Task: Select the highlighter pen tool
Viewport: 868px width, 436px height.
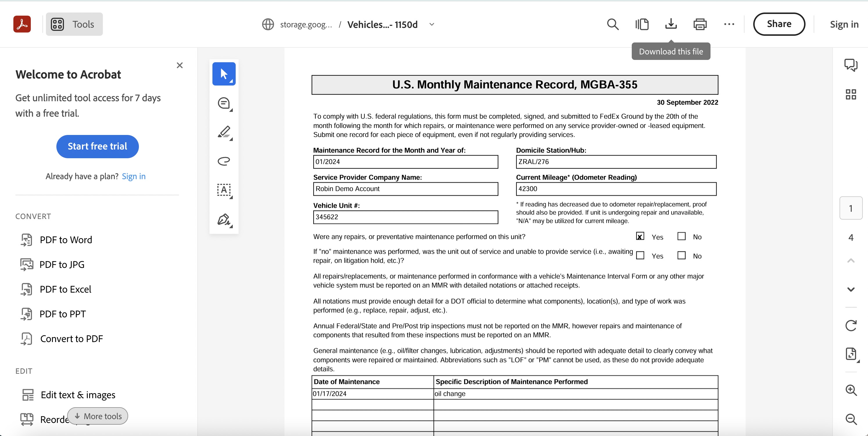Action: tap(224, 132)
